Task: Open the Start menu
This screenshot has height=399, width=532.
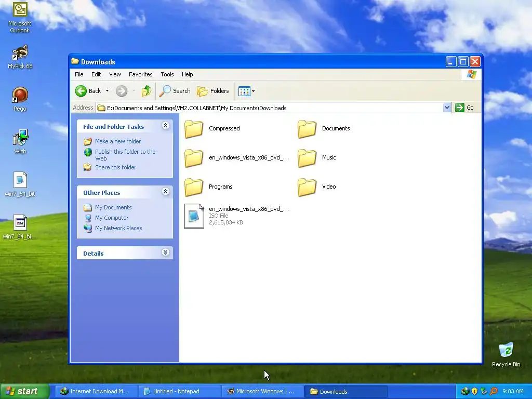Action: pyautogui.click(x=24, y=391)
